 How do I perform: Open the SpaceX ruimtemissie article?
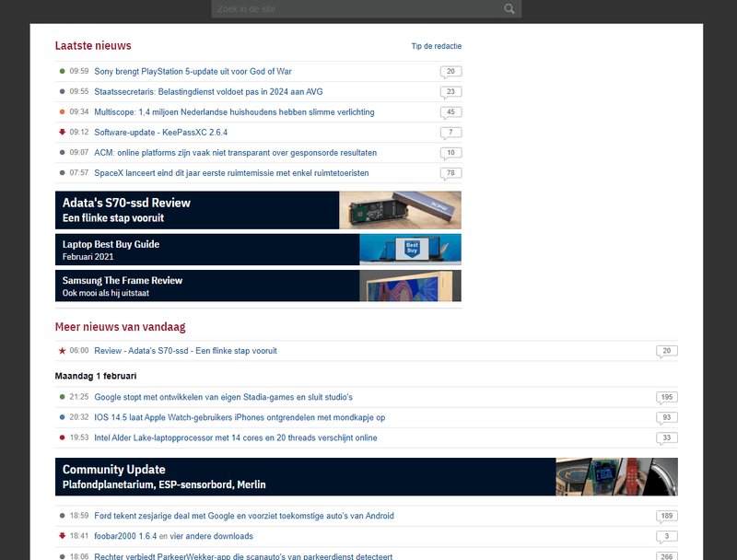[231, 173]
